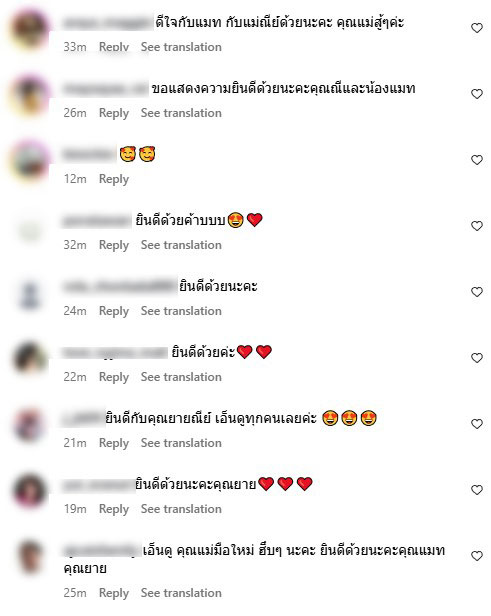Open avatar of the 22m commenter

tap(30, 359)
